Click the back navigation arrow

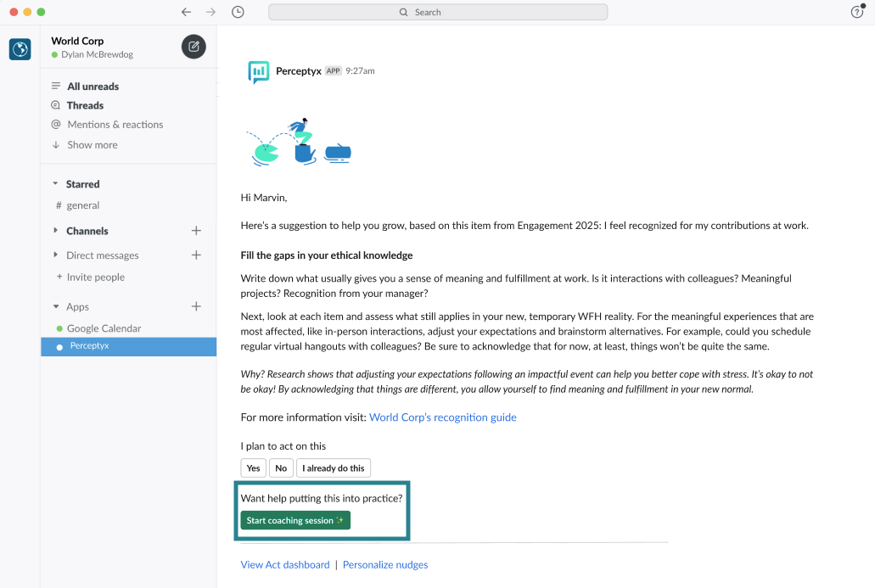click(x=186, y=12)
